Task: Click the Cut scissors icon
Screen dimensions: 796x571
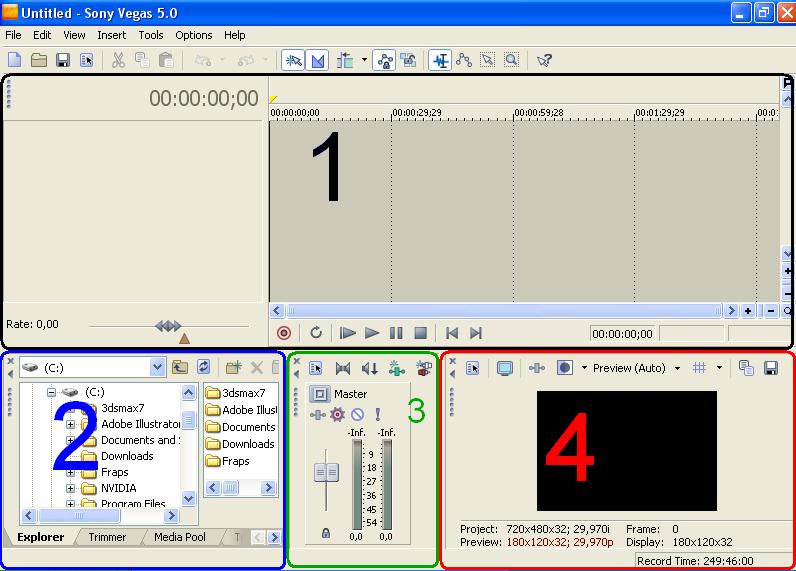Action: [118, 60]
